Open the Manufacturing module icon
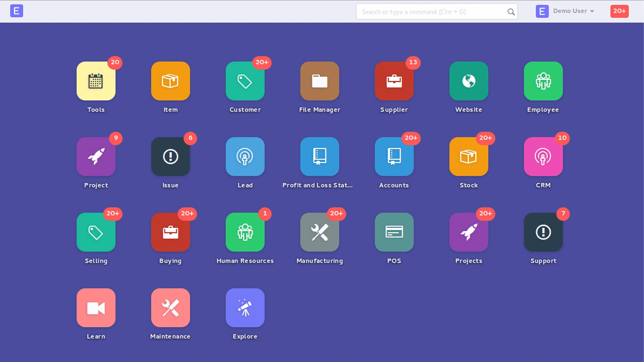 pos(319,232)
